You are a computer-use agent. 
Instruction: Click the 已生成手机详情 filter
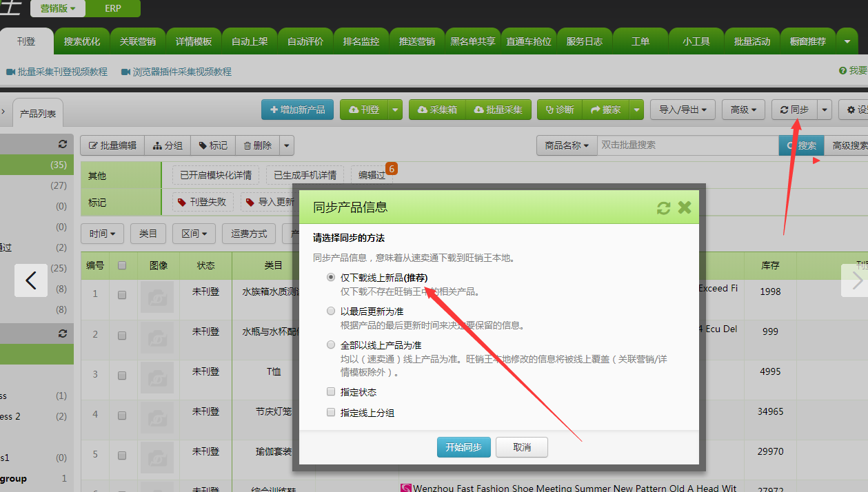[x=305, y=175]
